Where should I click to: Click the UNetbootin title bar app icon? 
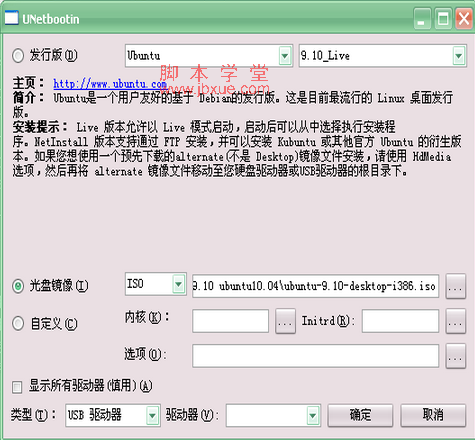[11, 18]
